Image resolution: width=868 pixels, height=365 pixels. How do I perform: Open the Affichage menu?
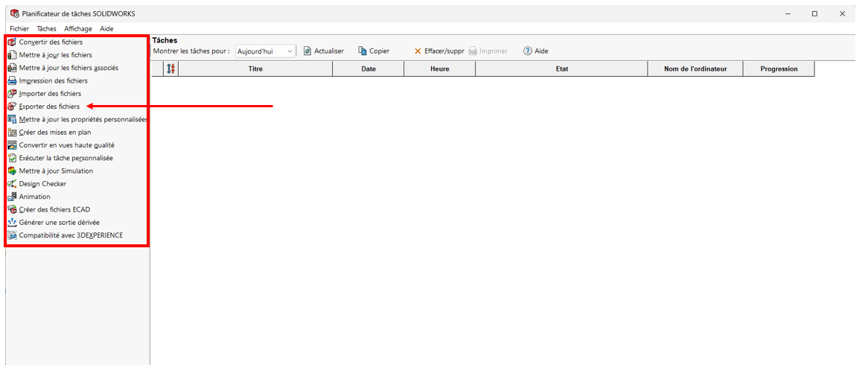78,28
